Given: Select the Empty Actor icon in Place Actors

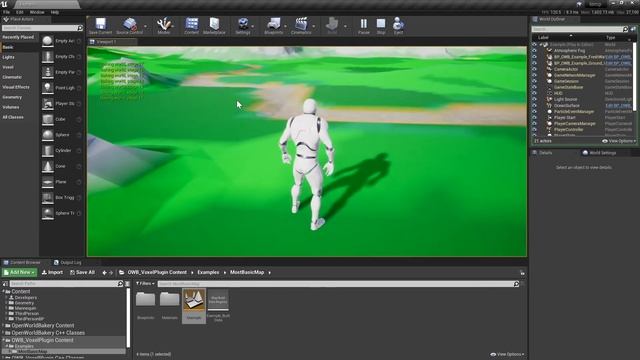Looking at the screenshot, I should pyautogui.click(x=48, y=41).
